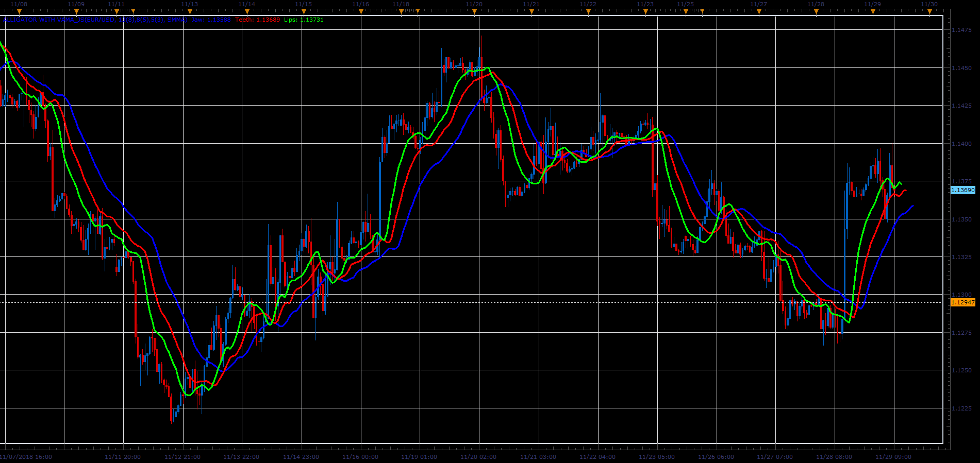Click the blue 1.13690 current price tag
This screenshot has height=463, width=980.
[963, 190]
